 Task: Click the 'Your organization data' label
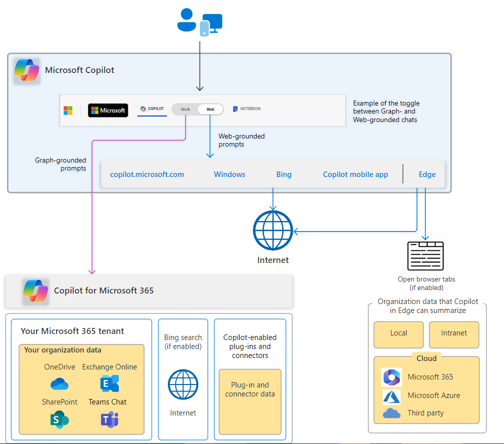[x=62, y=350]
